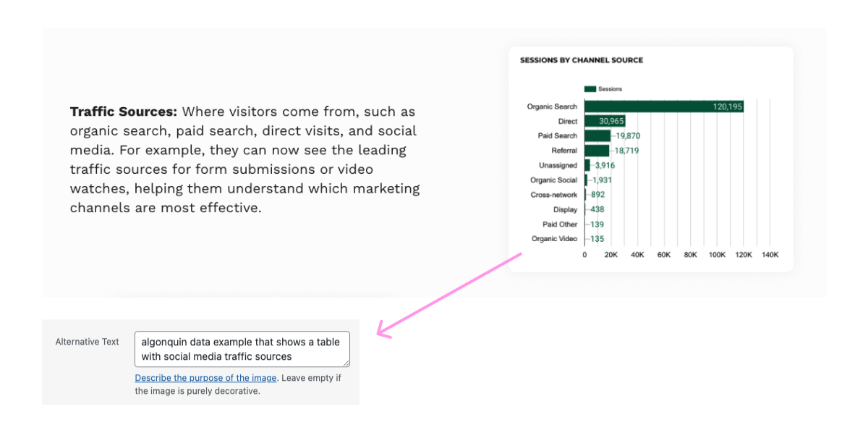Click the bold 'Traffic Sources:' heading text
868x433 pixels.
tap(124, 112)
